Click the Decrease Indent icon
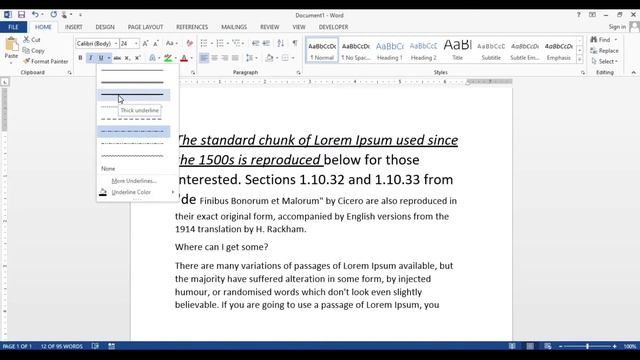640x360 pixels. coord(256,43)
